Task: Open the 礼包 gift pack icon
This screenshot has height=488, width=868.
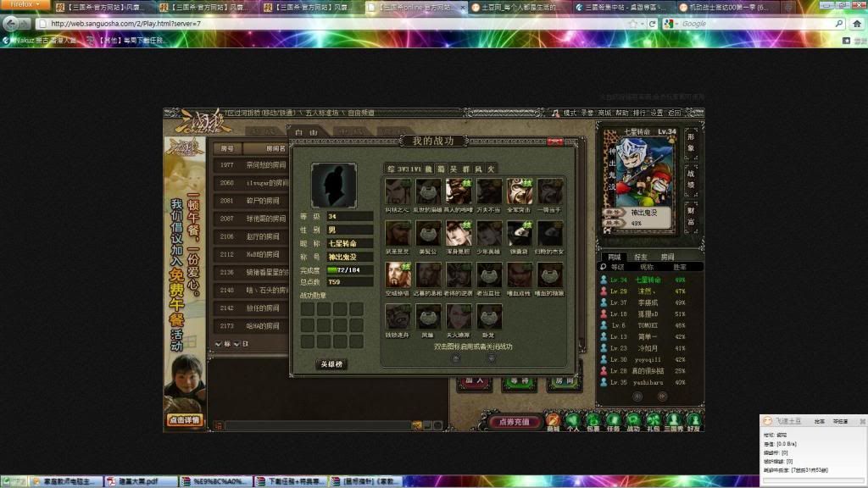Action: (654, 422)
